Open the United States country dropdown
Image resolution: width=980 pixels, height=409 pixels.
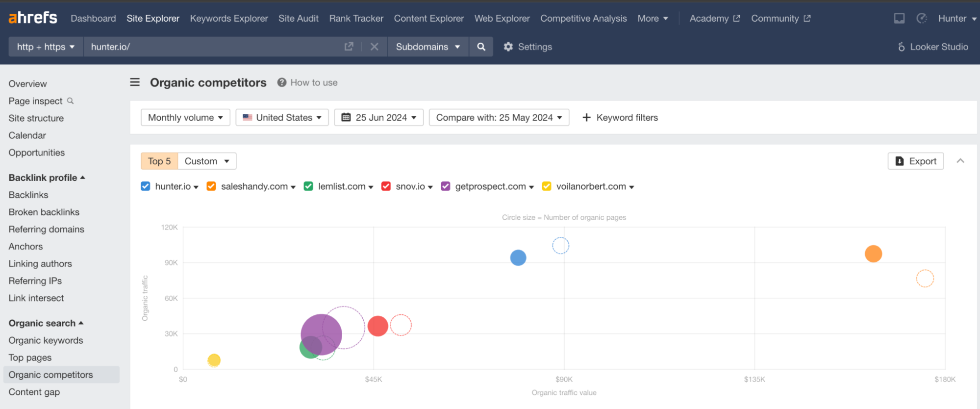282,117
